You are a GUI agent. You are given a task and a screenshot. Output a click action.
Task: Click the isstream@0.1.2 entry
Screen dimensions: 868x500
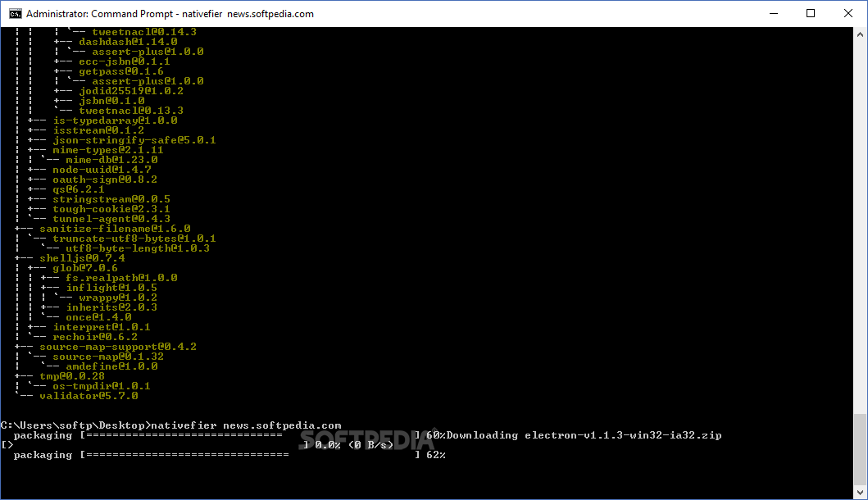pos(98,130)
